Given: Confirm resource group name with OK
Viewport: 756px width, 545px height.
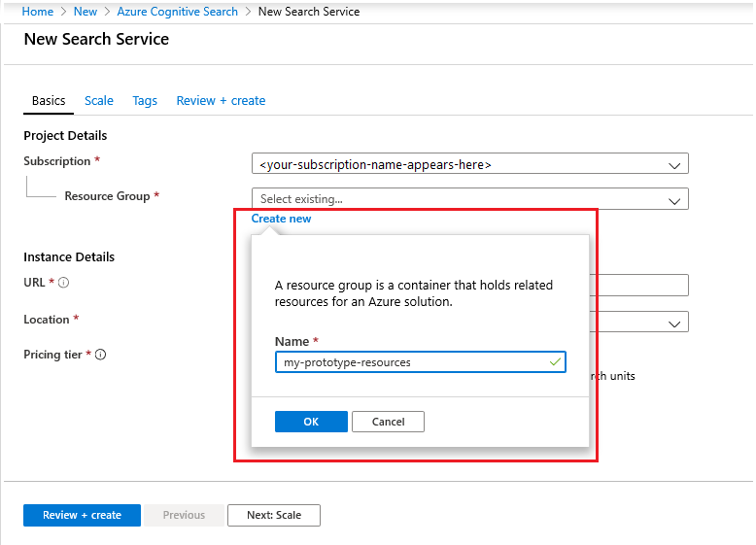Looking at the screenshot, I should point(311,422).
